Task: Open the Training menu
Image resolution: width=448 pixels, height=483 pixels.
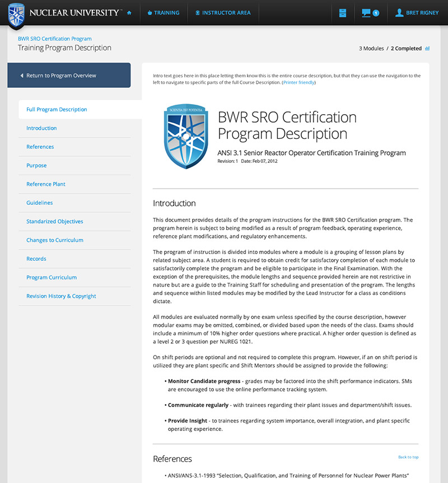Action: 164,13
